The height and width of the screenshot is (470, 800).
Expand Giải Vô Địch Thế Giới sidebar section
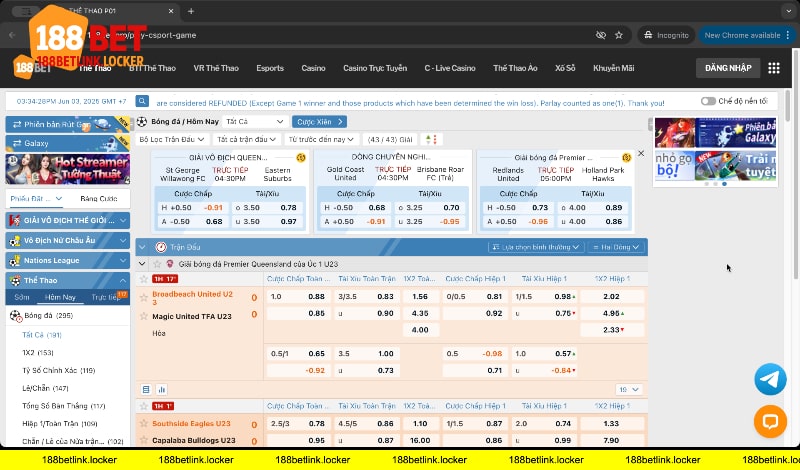tap(67, 220)
